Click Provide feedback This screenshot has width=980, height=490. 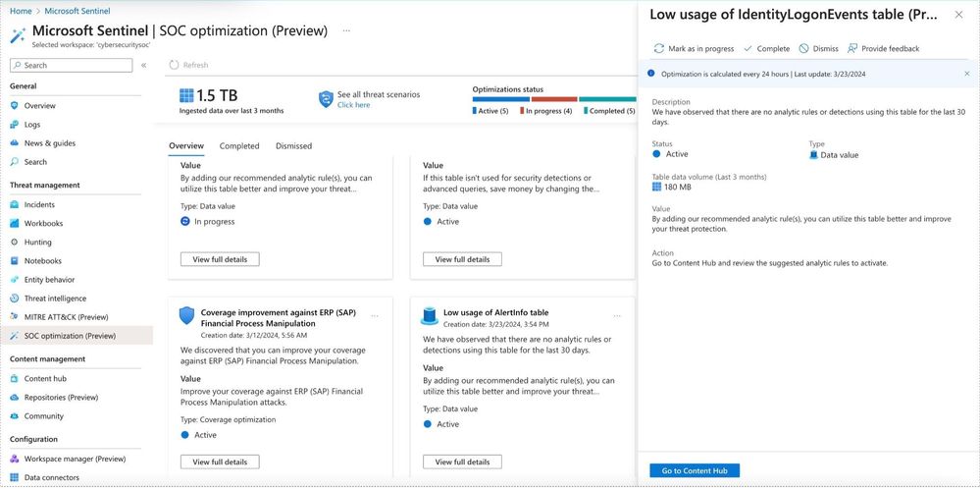(883, 49)
